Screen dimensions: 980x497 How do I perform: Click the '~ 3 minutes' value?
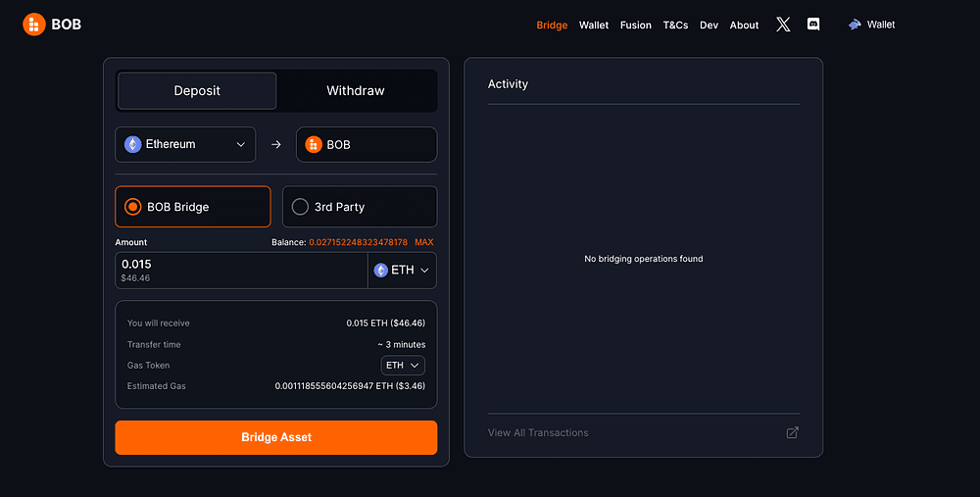click(401, 344)
